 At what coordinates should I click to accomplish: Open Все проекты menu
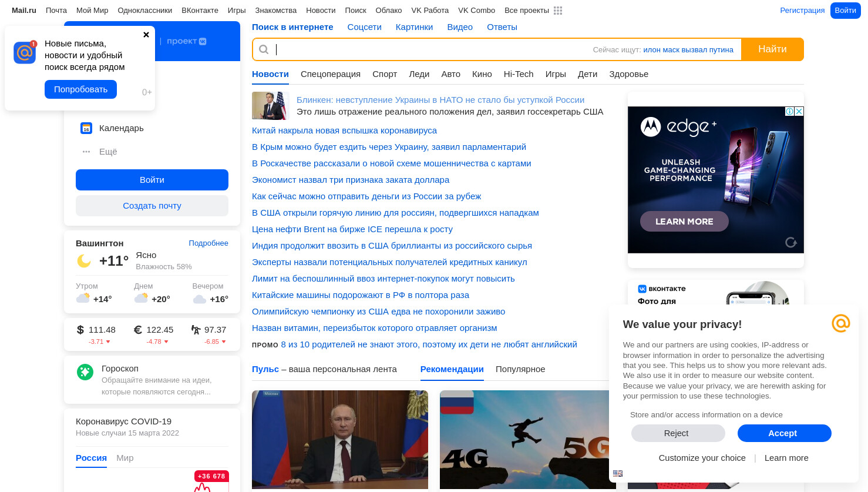tap(527, 11)
